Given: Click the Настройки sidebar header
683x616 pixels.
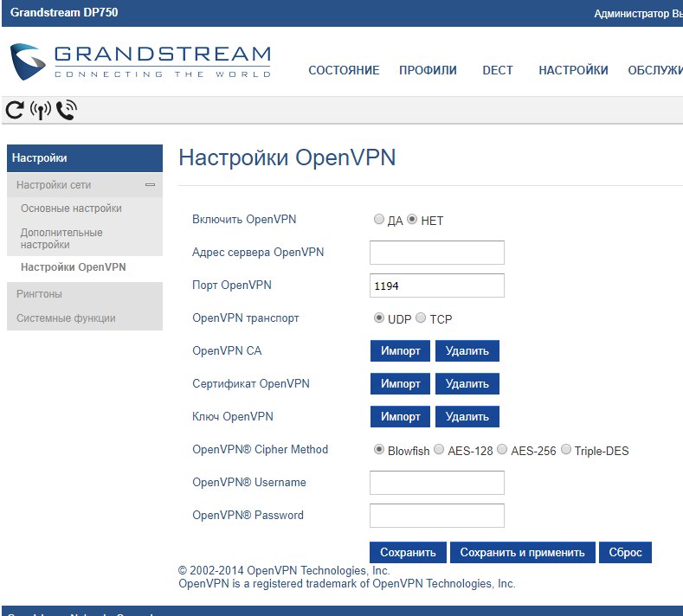Looking at the screenshot, I should [85, 158].
